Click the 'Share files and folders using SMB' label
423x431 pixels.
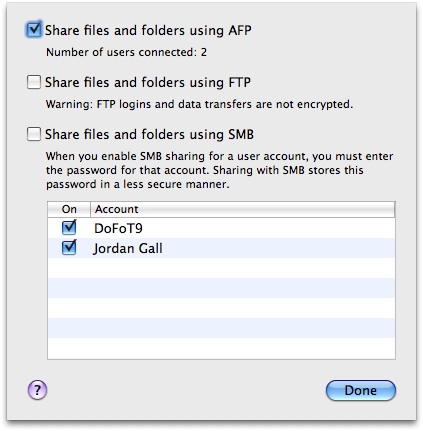tap(149, 134)
